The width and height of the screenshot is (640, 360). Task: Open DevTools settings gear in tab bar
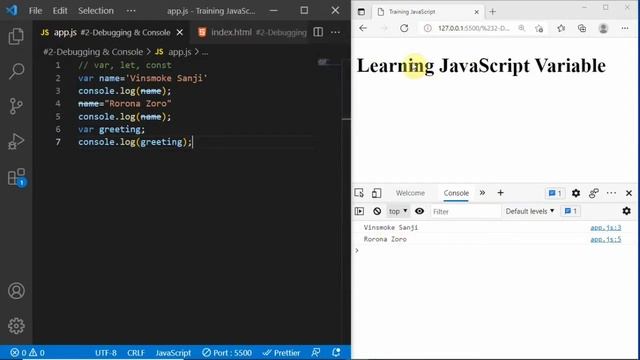(576, 193)
